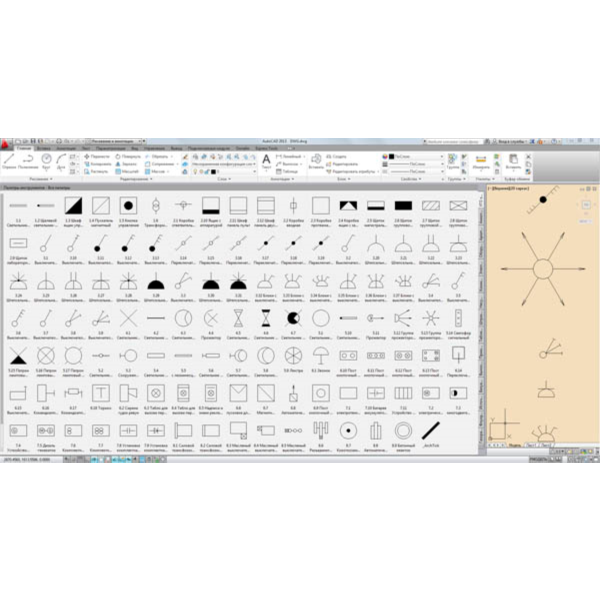This screenshot has width=600, height=600.
Task: Click the Вход в службы sign-in link
Action: point(510,142)
